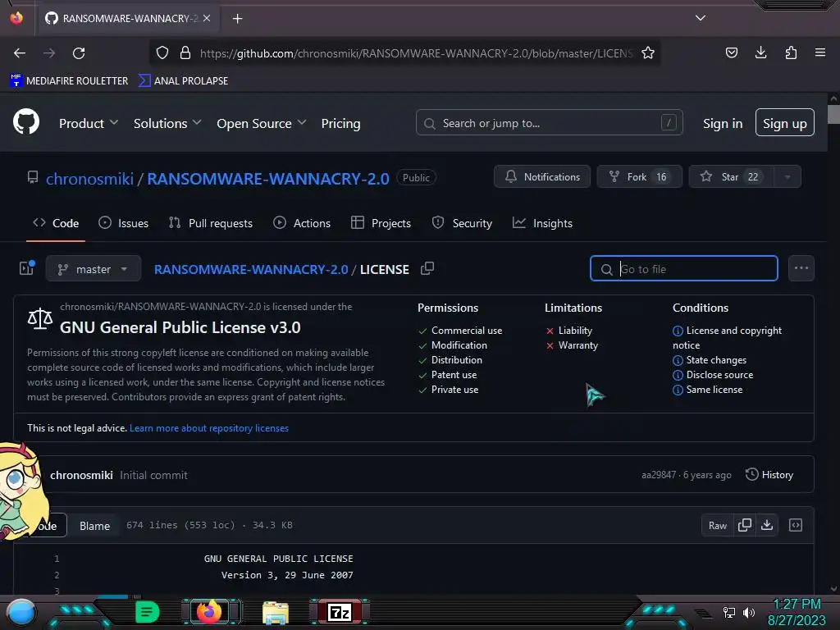Fork the repository
Viewport: 840px width, 630px height.
coord(640,177)
